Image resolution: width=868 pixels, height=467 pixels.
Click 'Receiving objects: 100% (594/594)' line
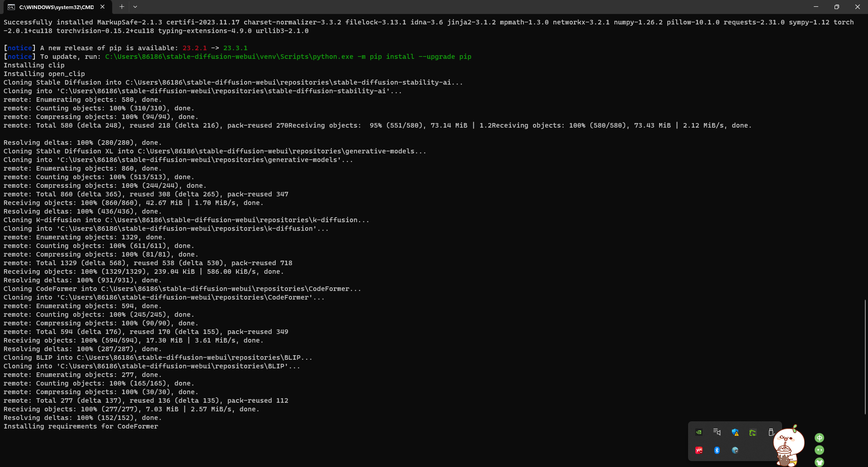133,340
